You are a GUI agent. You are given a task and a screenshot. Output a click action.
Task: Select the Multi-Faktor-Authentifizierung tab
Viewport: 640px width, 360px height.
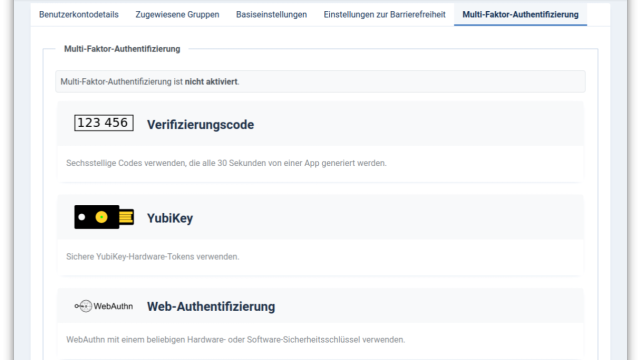tap(520, 15)
